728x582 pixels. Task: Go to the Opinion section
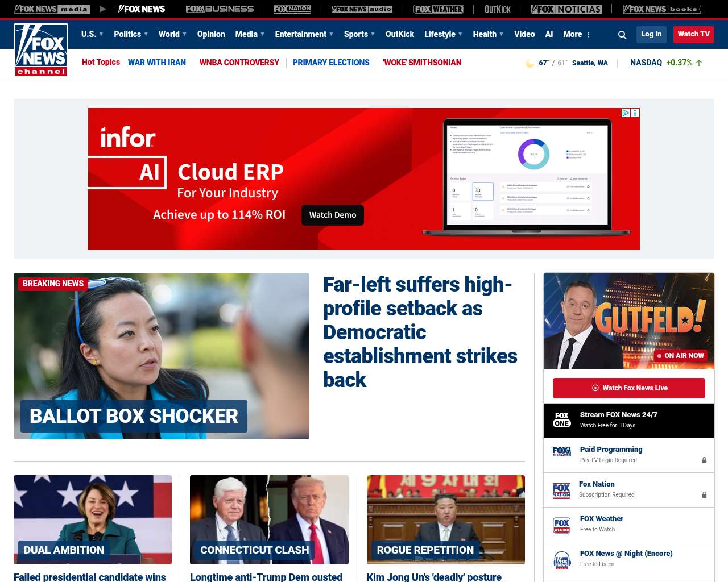coord(211,34)
